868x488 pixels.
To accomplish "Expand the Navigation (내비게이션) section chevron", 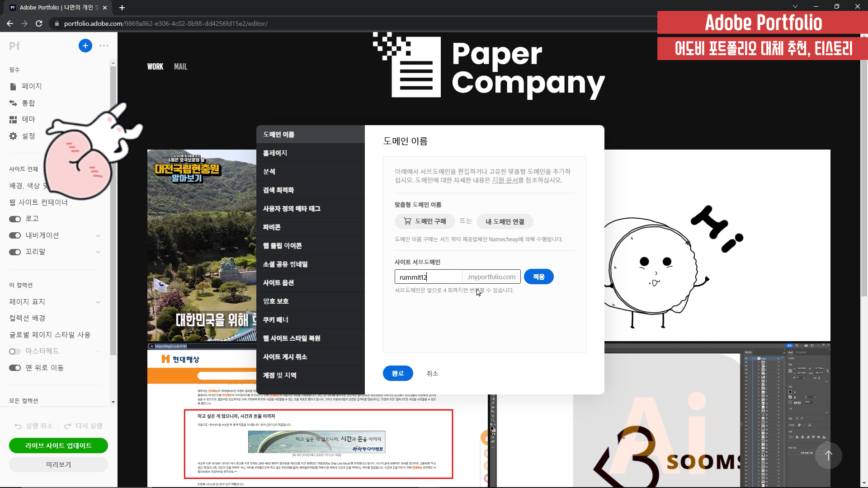I will click(98, 235).
